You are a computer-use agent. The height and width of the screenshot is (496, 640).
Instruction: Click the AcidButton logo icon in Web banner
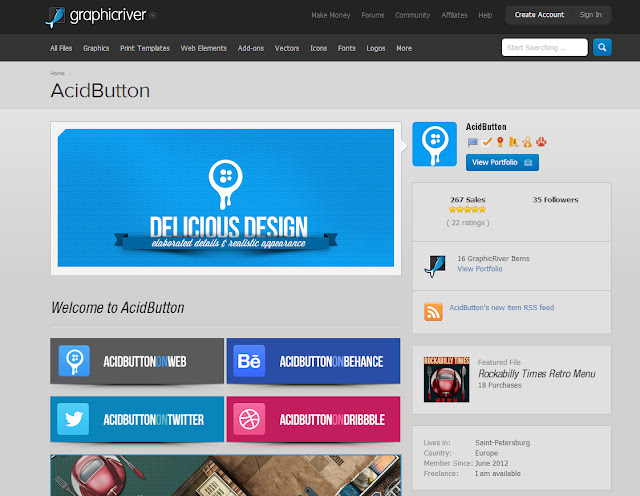coord(74,361)
